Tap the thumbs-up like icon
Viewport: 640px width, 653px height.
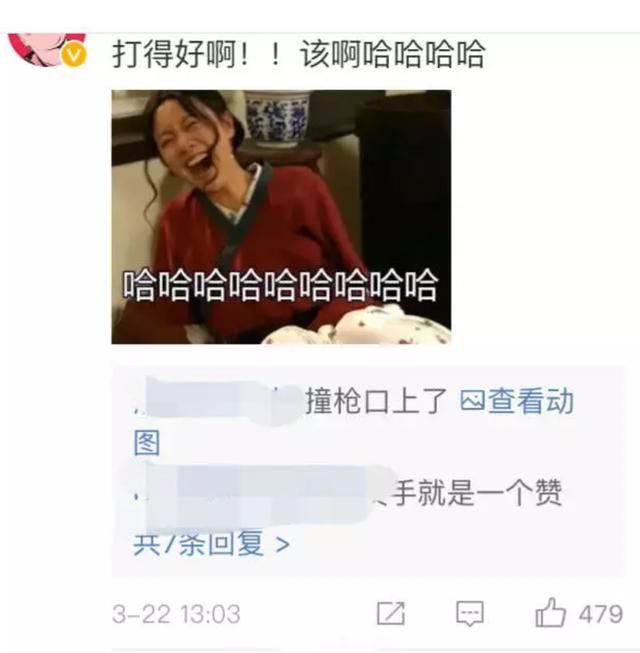pos(550,613)
